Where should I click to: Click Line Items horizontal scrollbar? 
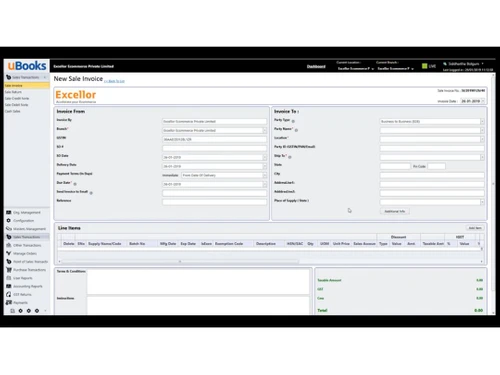(180, 261)
